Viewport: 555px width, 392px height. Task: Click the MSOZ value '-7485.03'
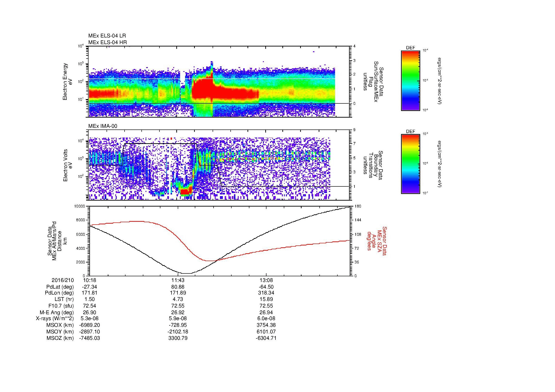click(x=90, y=338)
